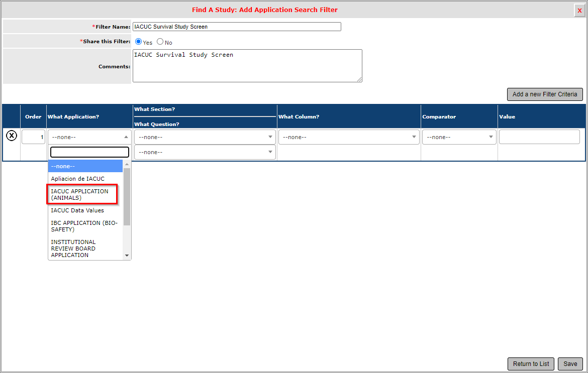
Task: Select No for Share this Filter
Action: [160, 42]
